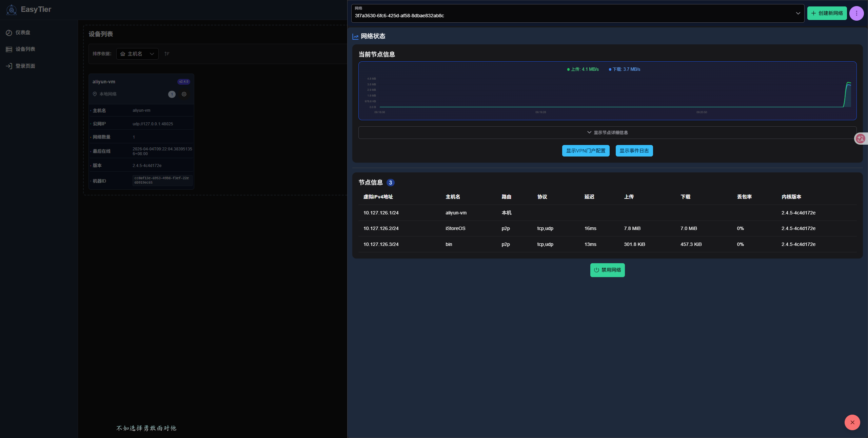Open the purple three-dots more menu
Viewport: 868px width, 438px height.
click(856, 13)
